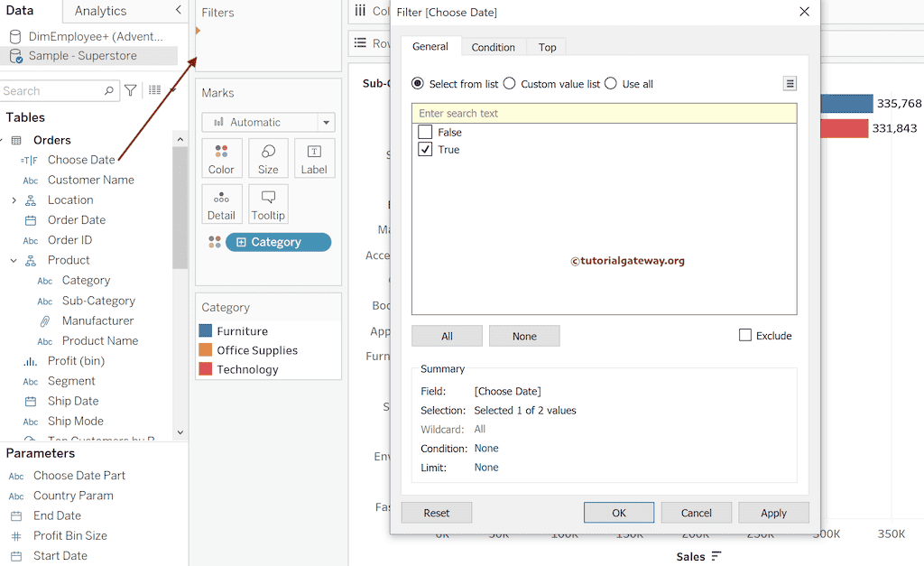
Task: Select the Customer Name field
Action: click(x=91, y=180)
